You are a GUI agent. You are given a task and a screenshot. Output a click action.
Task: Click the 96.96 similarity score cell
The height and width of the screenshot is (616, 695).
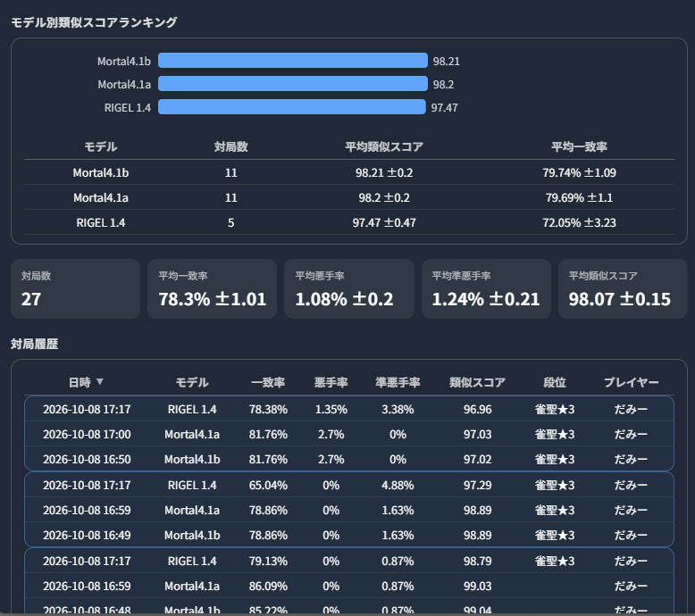[477, 409]
